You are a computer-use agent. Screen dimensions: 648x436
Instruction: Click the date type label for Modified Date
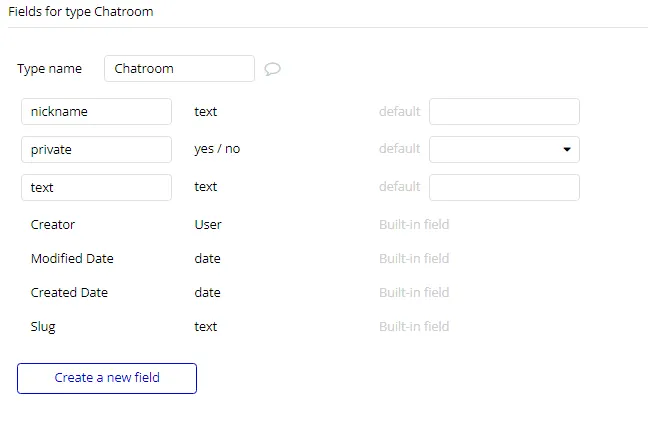pos(207,259)
